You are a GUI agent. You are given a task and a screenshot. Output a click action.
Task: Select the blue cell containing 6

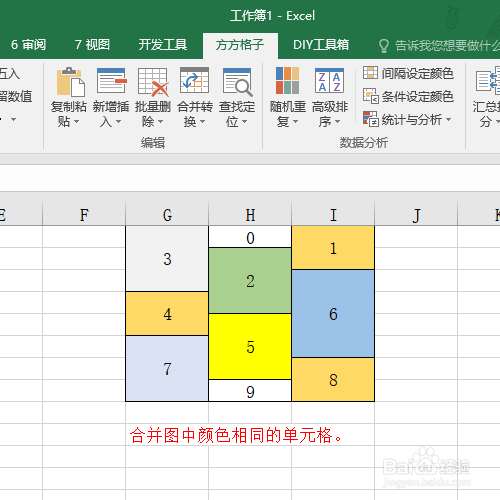point(333,313)
